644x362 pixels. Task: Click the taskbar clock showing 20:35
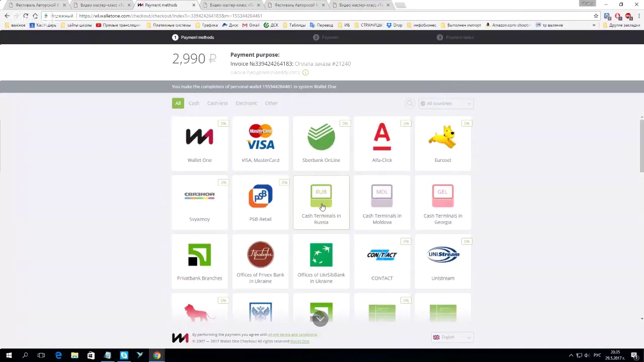click(x=615, y=355)
